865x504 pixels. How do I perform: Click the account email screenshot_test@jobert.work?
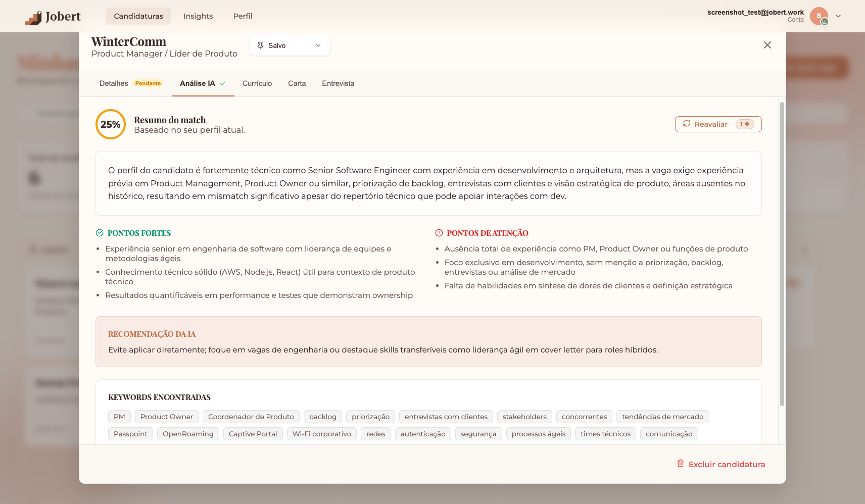tap(755, 12)
